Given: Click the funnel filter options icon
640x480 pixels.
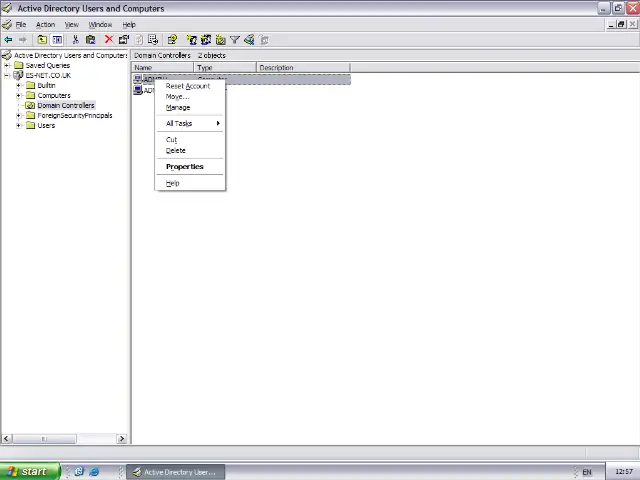Looking at the screenshot, I should pos(235,40).
